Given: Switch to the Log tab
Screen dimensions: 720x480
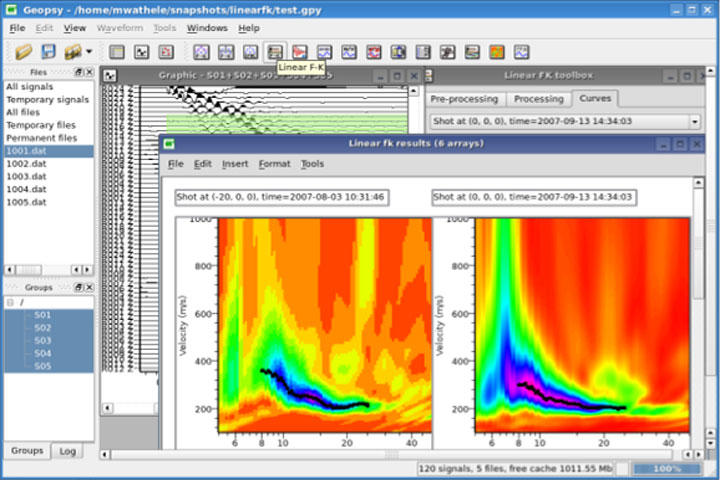Looking at the screenshot, I should (x=67, y=451).
